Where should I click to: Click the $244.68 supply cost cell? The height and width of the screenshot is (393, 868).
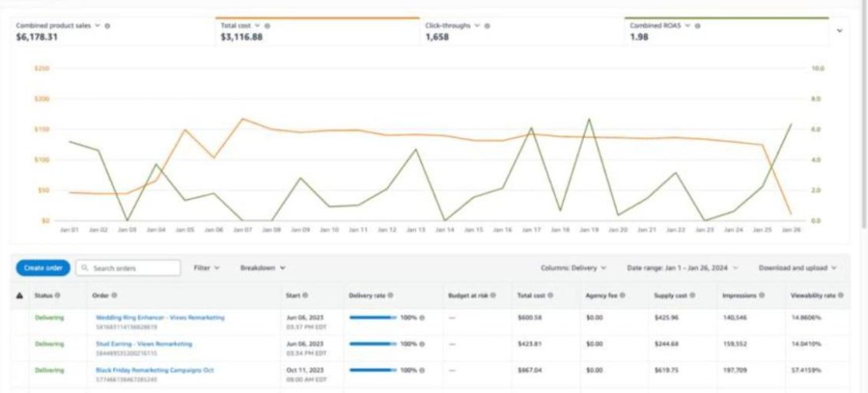coord(667,344)
